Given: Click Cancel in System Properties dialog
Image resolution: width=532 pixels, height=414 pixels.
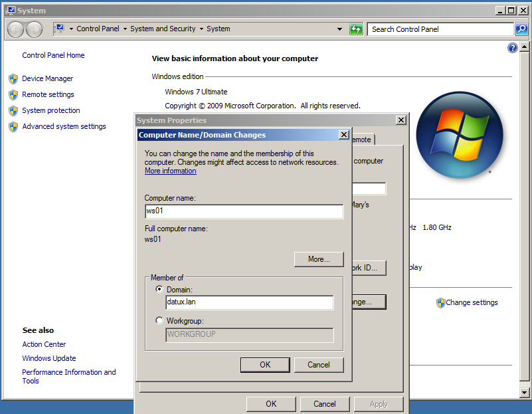Looking at the screenshot, I should coord(325,404).
